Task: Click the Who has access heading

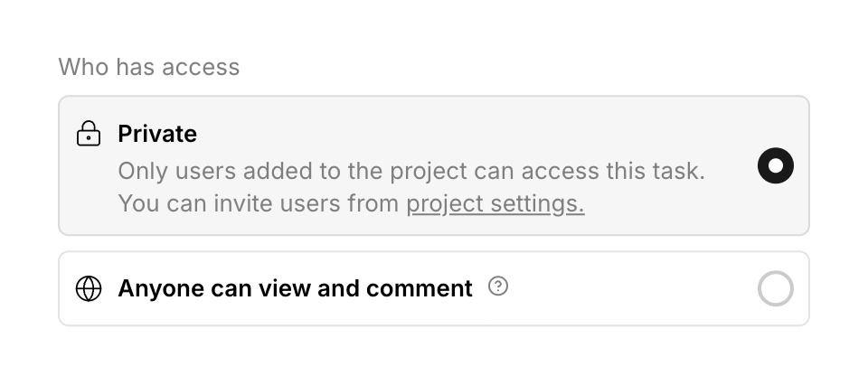Action: 149,67
